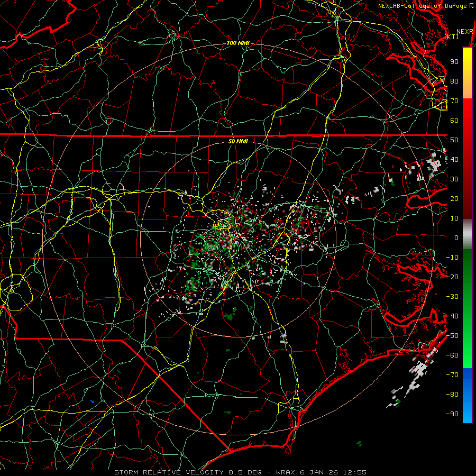
Task: Click the -10 value on velocity scale
Action: [452, 258]
